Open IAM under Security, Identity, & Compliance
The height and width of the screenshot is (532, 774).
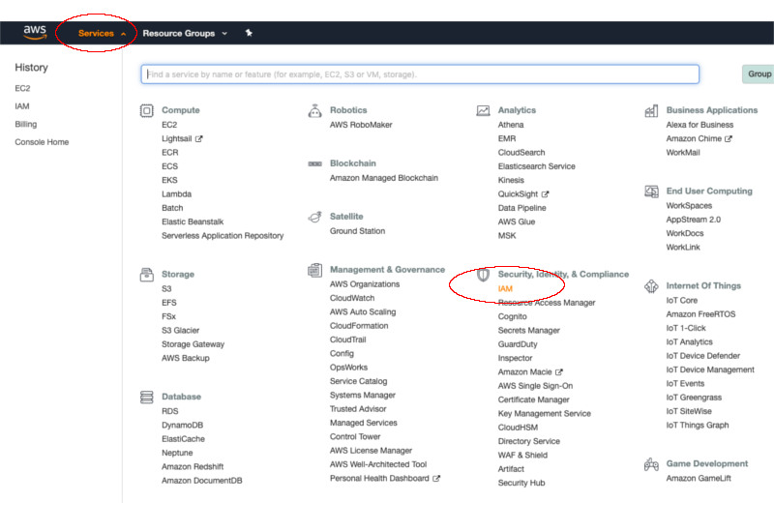[x=505, y=289]
